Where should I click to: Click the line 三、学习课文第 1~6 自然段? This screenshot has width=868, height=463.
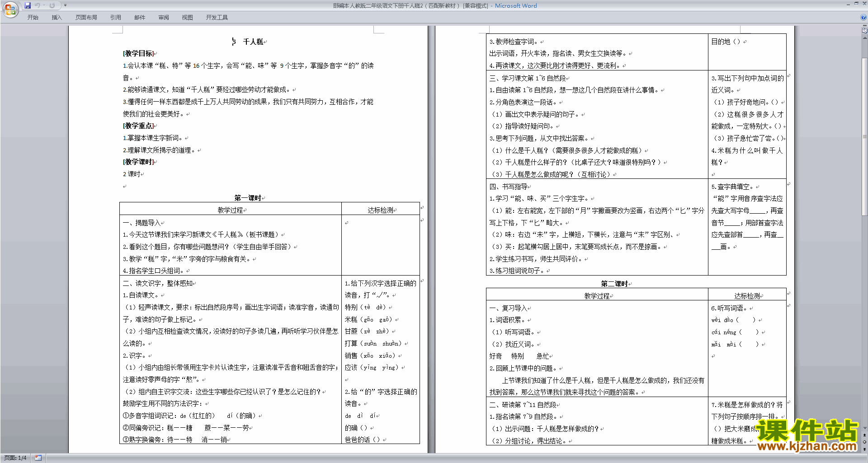point(528,78)
